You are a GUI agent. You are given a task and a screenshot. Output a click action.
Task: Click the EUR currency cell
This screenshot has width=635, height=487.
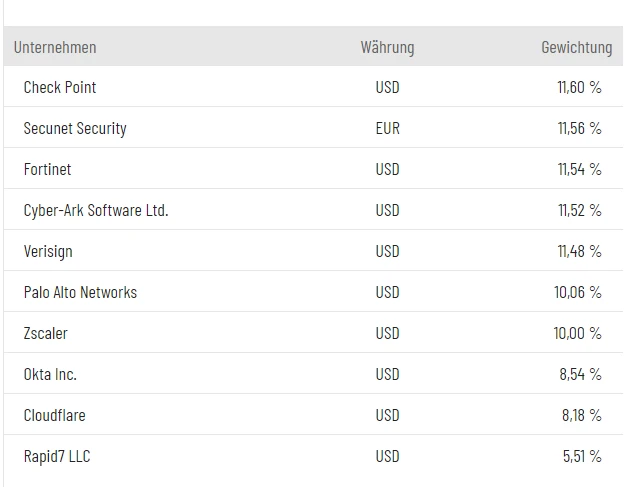click(x=388, y=129)
